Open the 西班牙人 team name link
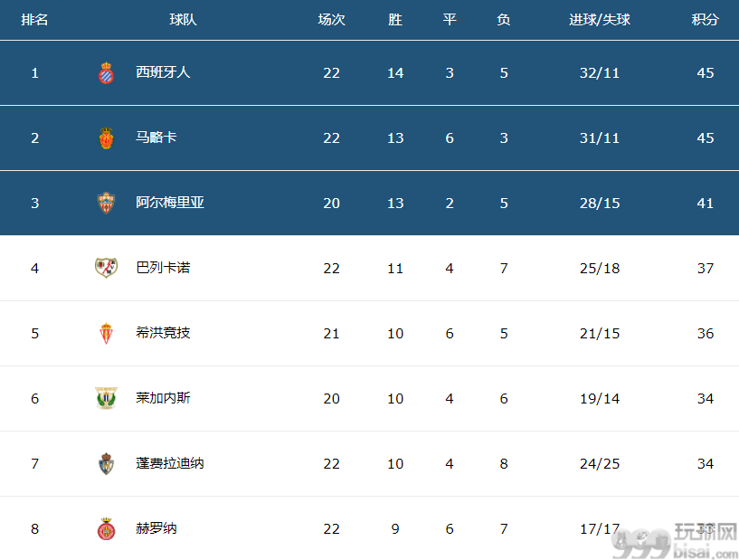Viewport: 739px width, 560px height. coord(163,72)
